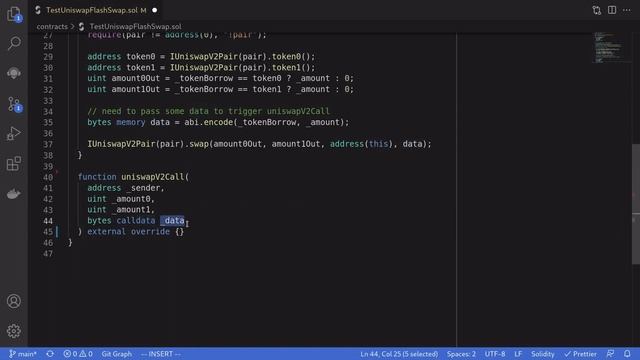Viewport: 640px width, 360px height.
Task: Open the Source Control view
Action: [14, 104]
